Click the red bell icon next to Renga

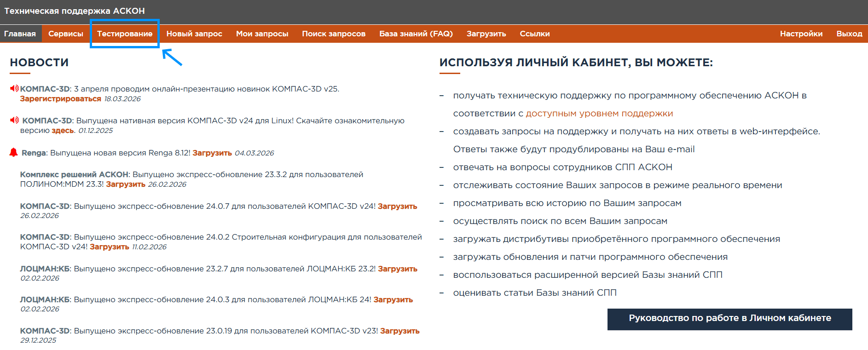(x=14, y=153)
